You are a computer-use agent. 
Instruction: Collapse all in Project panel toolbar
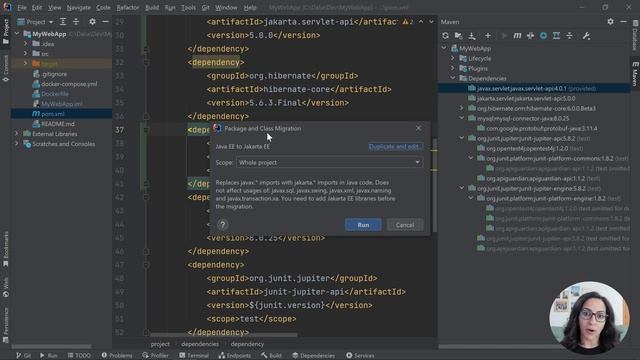pos(76,22)
